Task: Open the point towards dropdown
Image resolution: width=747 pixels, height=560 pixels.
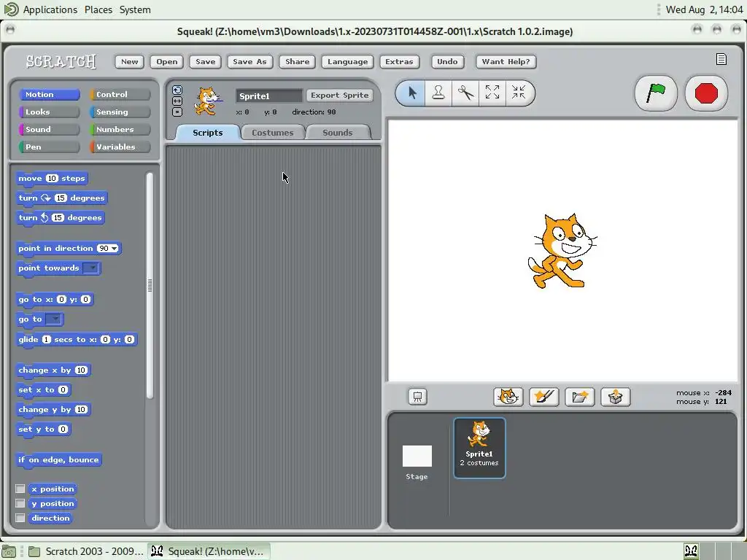Action: 91,268
